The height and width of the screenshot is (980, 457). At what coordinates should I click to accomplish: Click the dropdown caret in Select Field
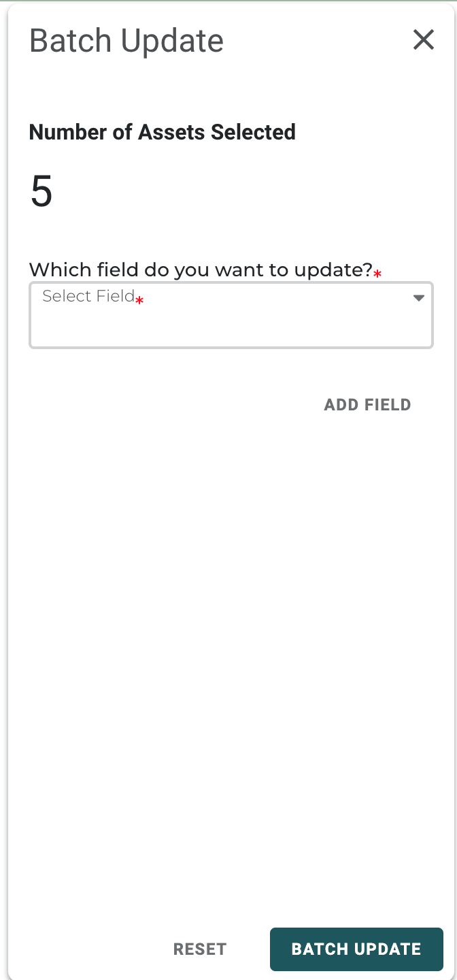(419, 298)
